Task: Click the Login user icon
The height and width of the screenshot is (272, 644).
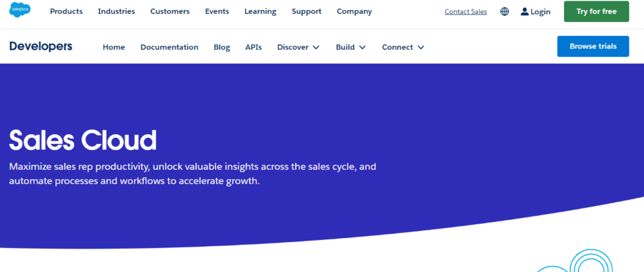Action: [525, 11]
